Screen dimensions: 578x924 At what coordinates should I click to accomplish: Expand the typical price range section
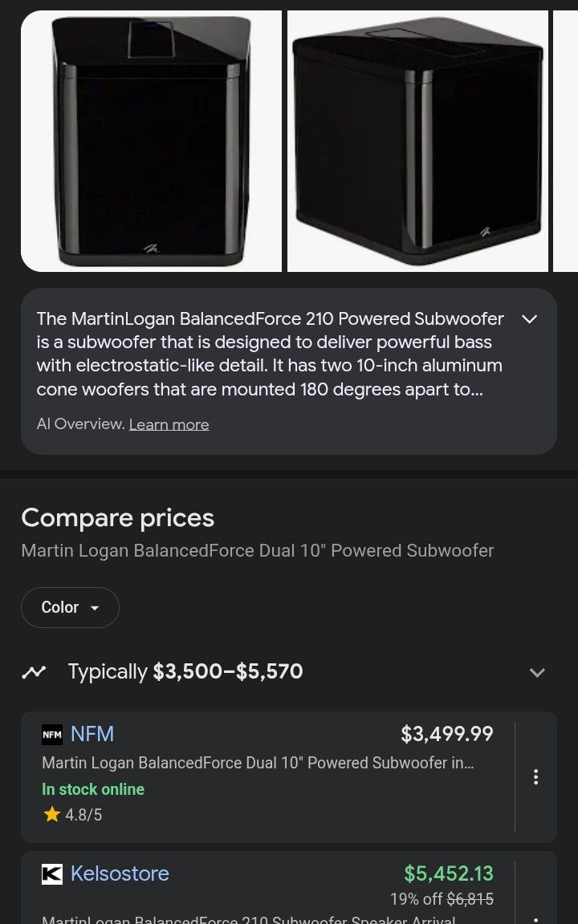pos(537,672)
